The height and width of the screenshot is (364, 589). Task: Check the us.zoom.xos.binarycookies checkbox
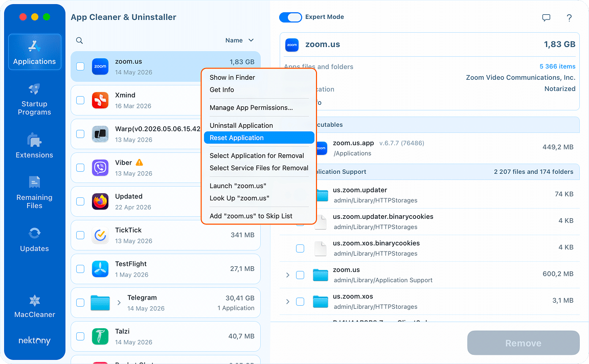(x=300, y=248)
